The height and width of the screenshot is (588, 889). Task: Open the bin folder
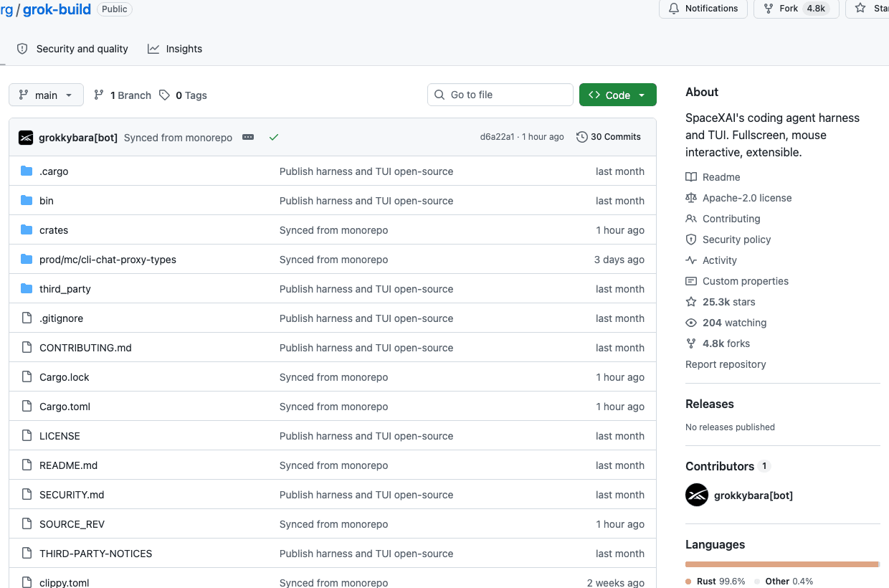(47, 201)
